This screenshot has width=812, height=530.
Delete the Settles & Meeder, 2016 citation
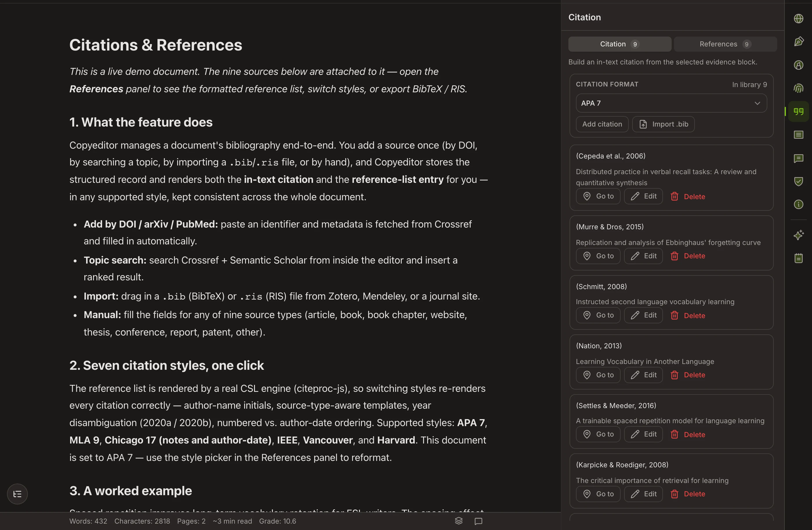point(688,435)
